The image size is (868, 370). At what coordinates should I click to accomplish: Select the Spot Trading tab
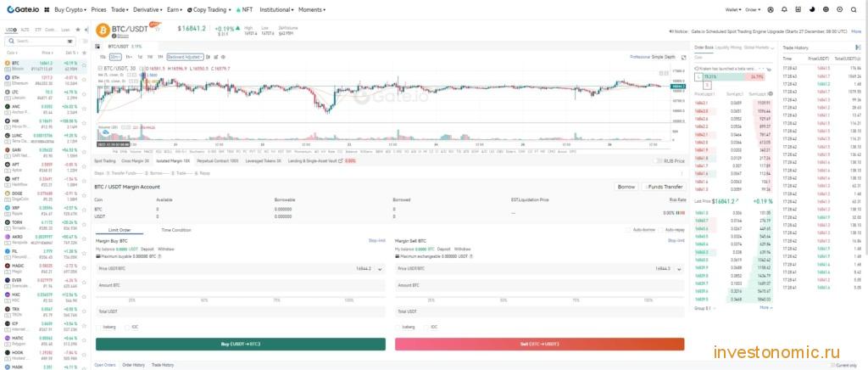[105, 161]
